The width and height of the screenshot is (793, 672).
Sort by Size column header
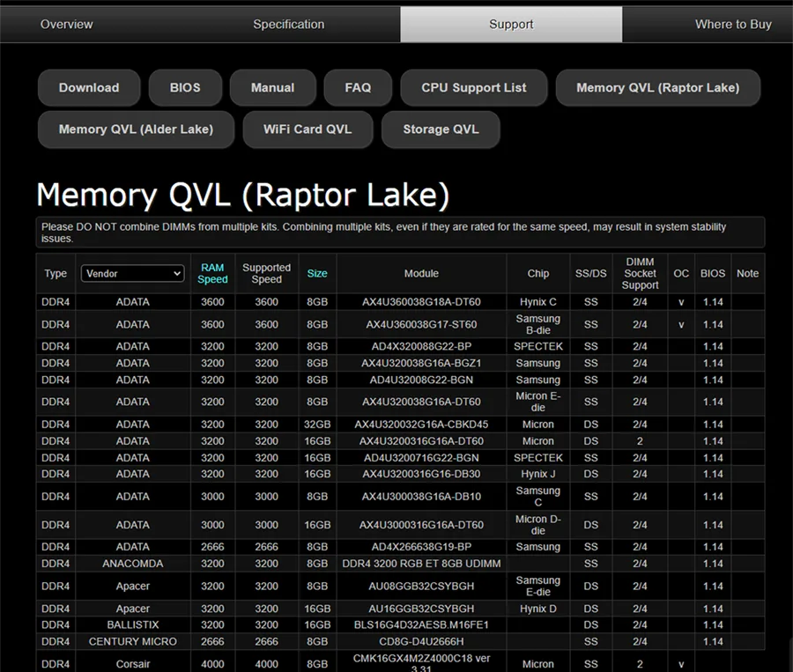click(317, 274)
